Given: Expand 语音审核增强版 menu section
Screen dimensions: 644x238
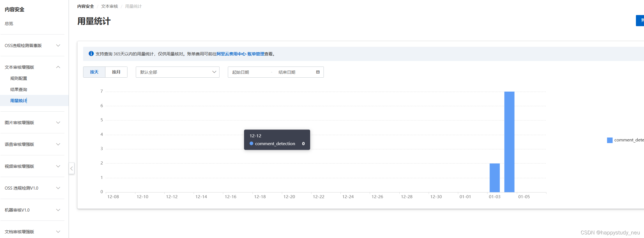Looking at the screenshot, I should tap(32, 144).
